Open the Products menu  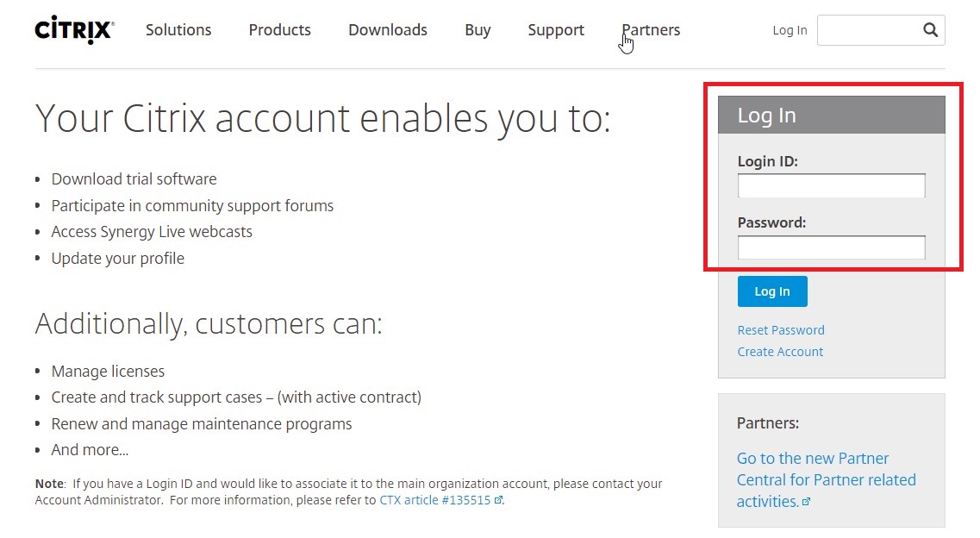coord(279,30)
